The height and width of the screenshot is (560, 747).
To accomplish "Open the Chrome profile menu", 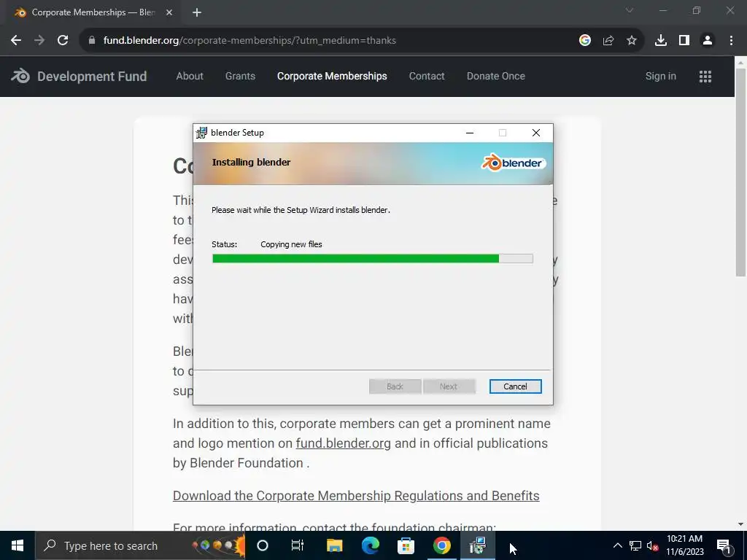I will pos(708,41).
